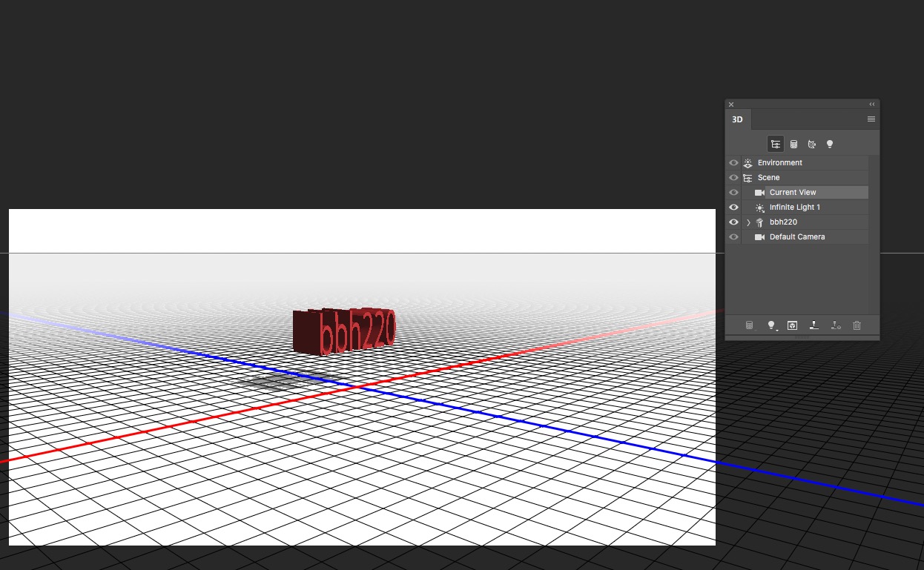Select Current View camera entry
Screen dimensions: 924x570
(805, 193)
